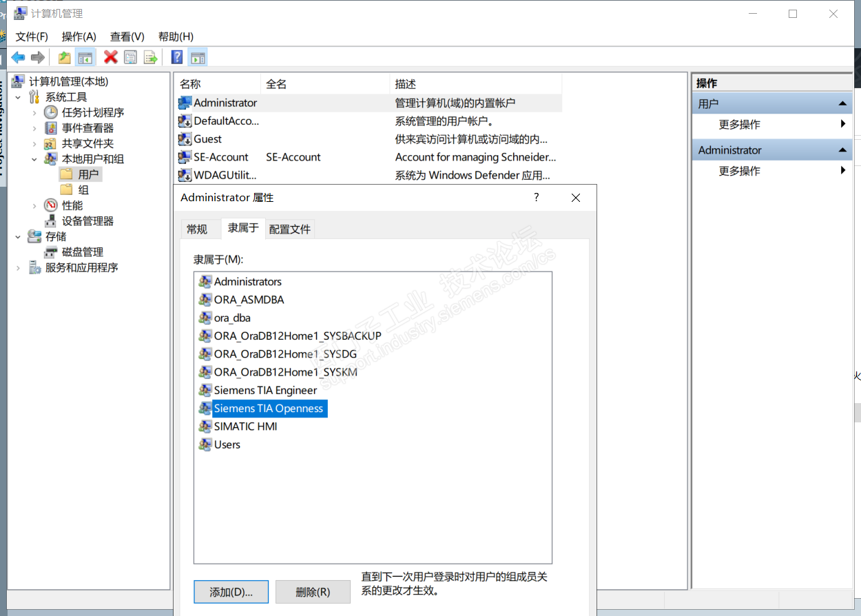The height and width of the screenshot is (616, 861).
Task: Collapse the 系统工具 tree node
Action: click(x=19, y=97)
